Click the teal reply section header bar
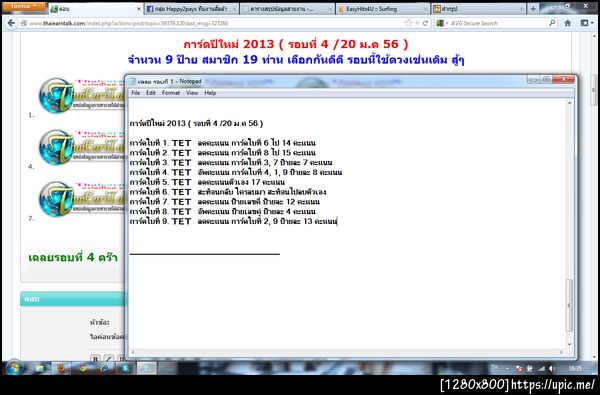 tap(73, 299)
